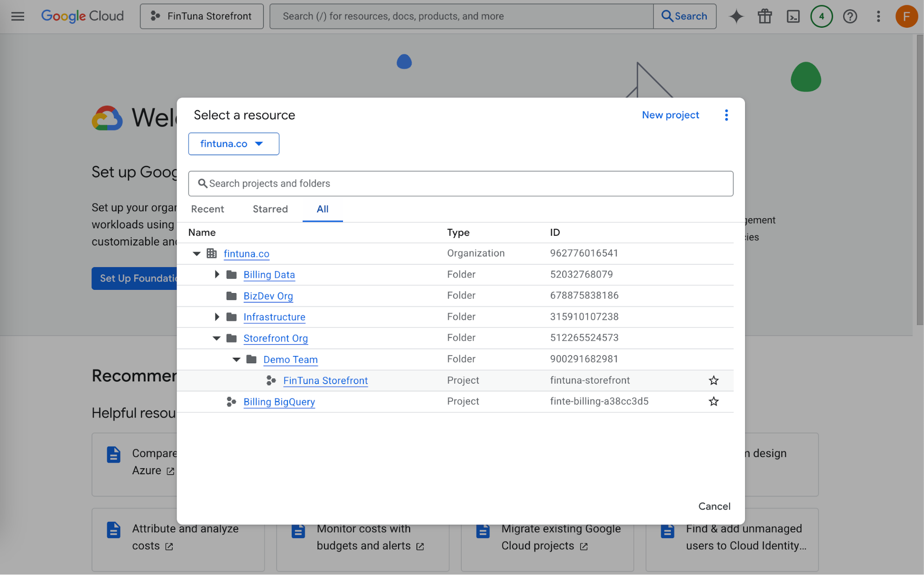Focus the Search projects and folders field
924x575 pixels.
tap(460, 184)
